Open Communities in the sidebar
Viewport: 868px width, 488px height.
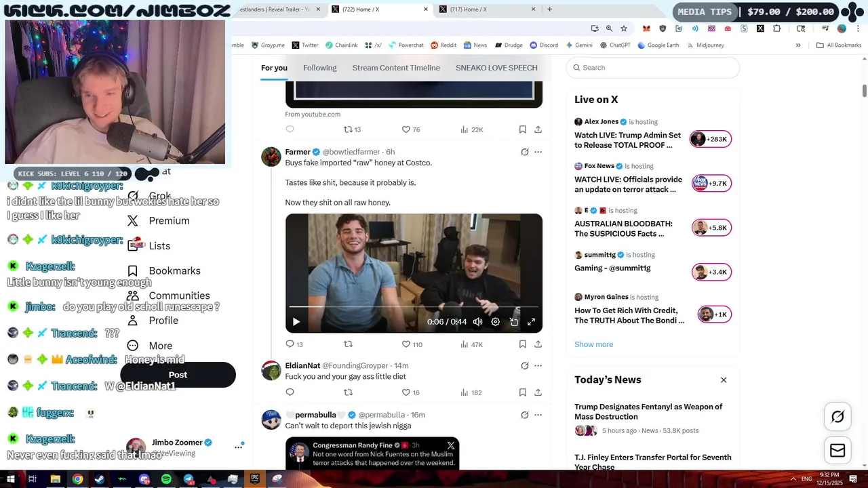click(x=168, y=296)
